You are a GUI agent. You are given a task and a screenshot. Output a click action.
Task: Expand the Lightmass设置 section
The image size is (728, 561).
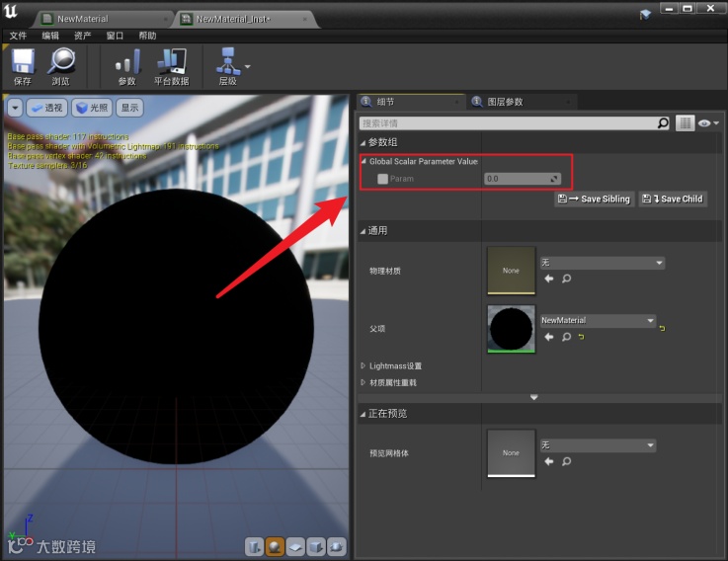tap(364, 366)
